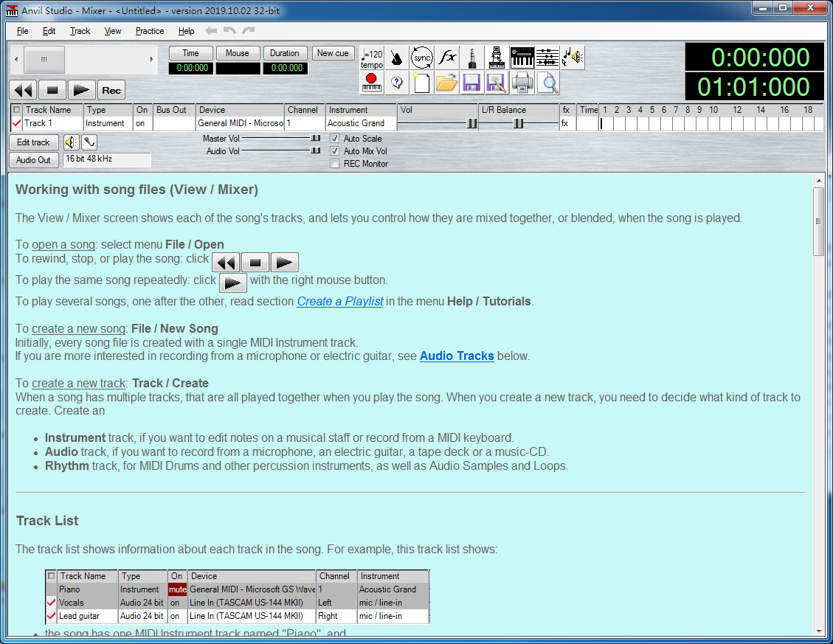The width and height of the screenshot is (833, 644).
Task: Toggle the red checkmark for Track 1
Action: click(16, 123)
